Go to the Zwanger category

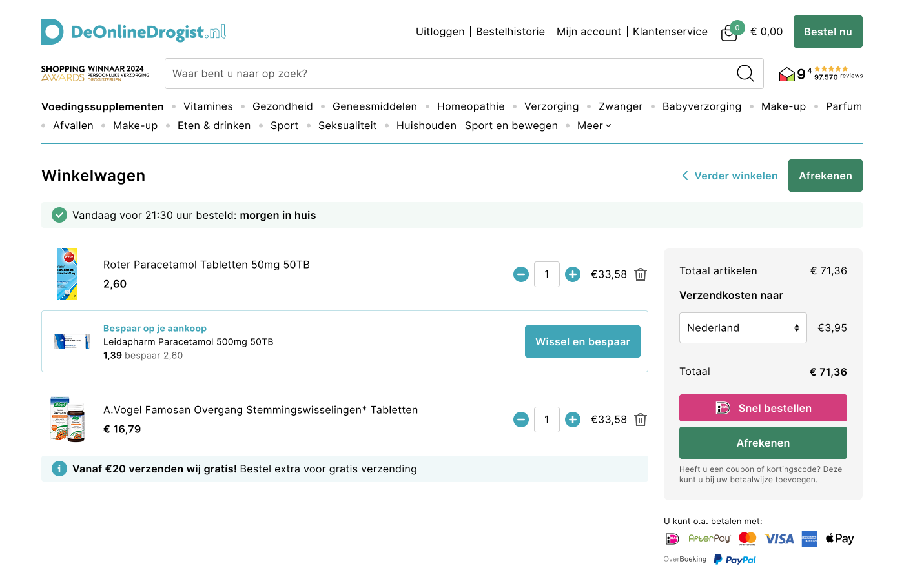[621, 106]
